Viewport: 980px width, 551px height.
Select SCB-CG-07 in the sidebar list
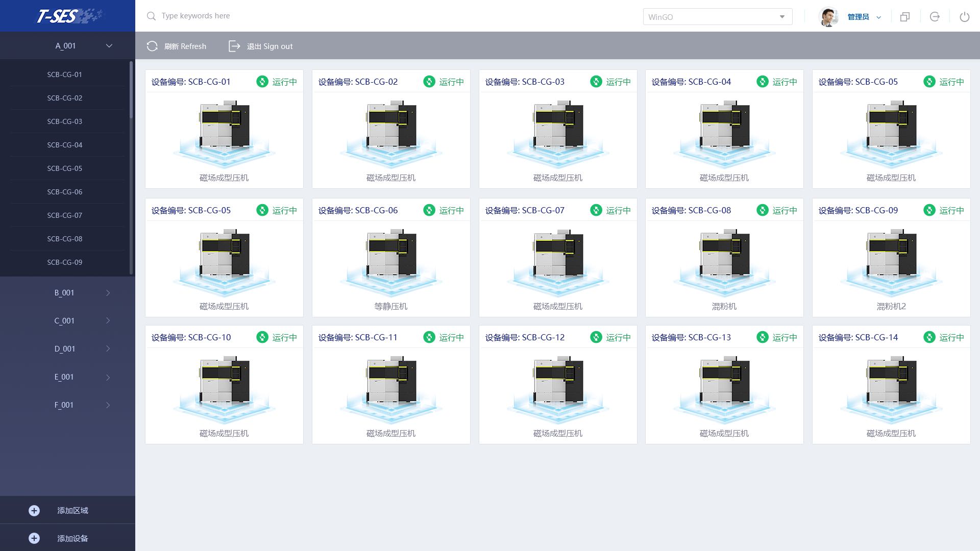[65, 215]
